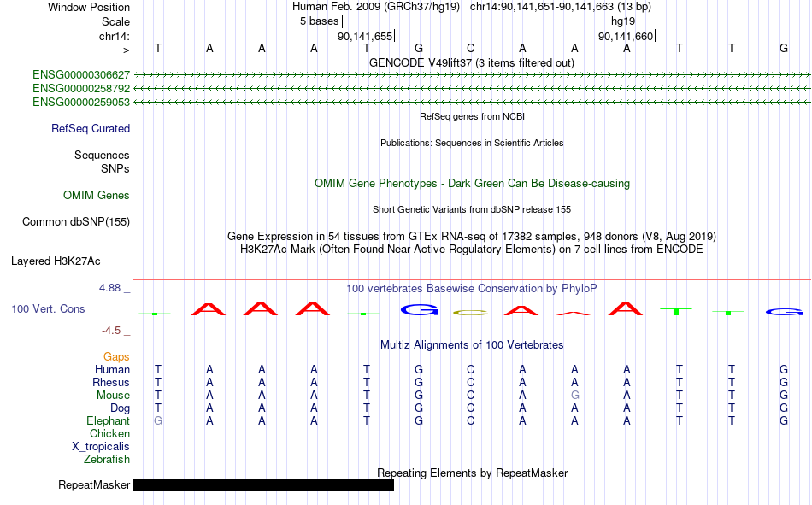Click the chr14: base position label

coord(115,36)
